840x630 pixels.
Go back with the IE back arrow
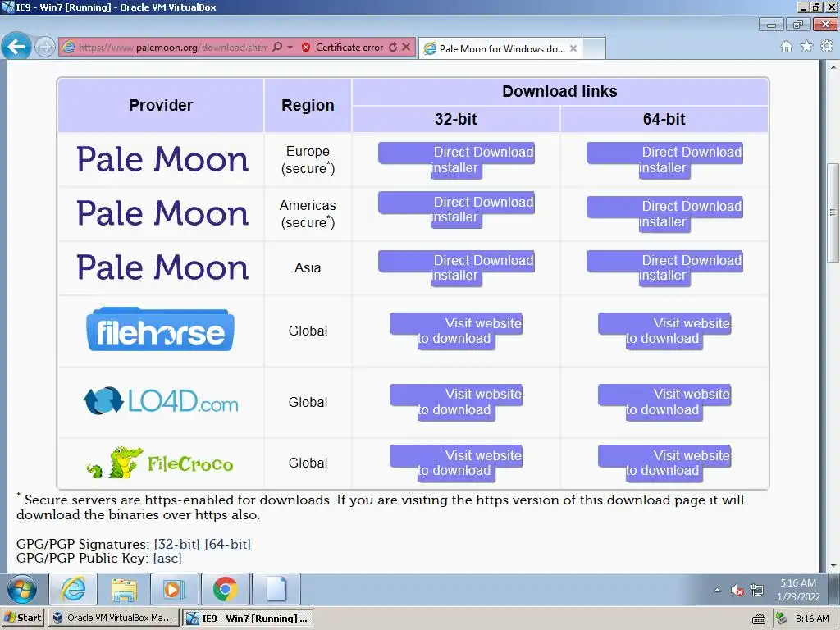click(x=16, y=47)
